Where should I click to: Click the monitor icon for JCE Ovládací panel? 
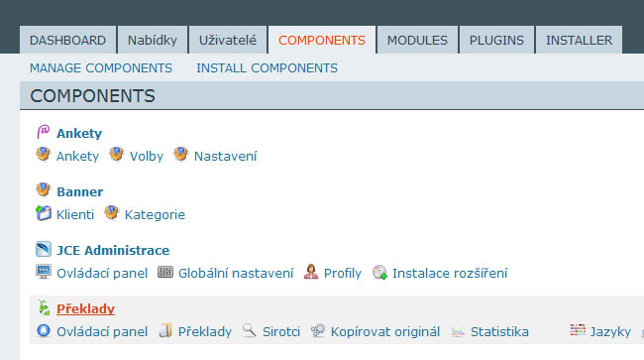pos(44,272)
